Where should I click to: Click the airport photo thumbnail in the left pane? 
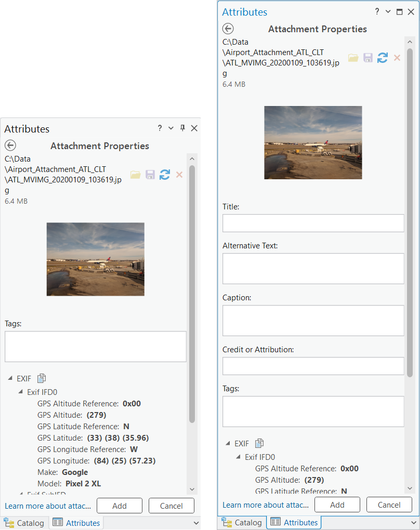pos(95,259)
